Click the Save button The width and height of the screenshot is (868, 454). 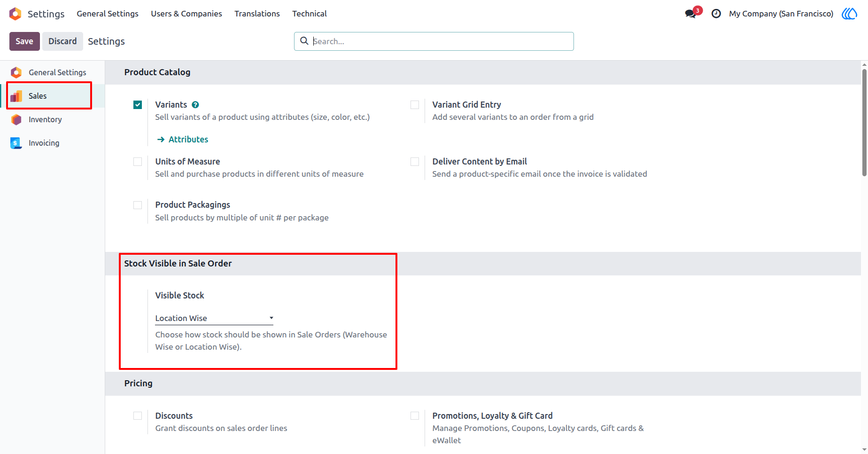point(24,41)
